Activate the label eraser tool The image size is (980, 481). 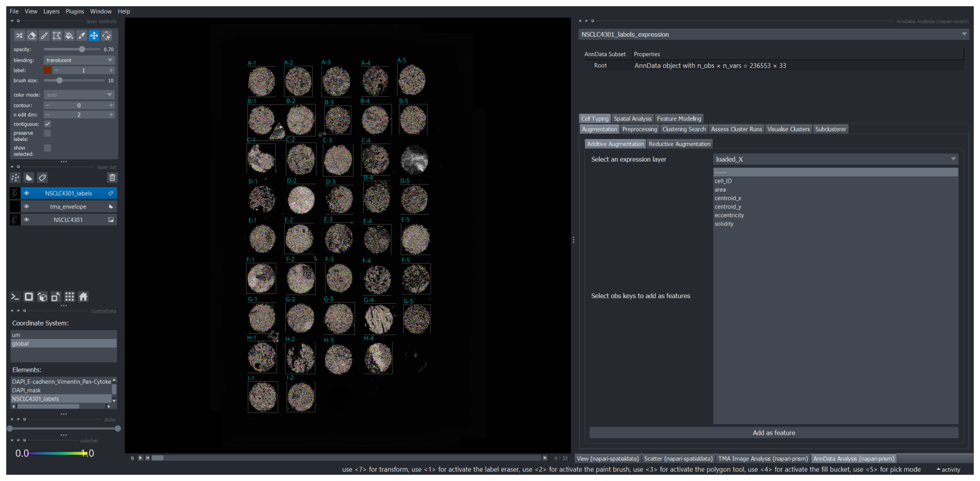tap(32, 36)
